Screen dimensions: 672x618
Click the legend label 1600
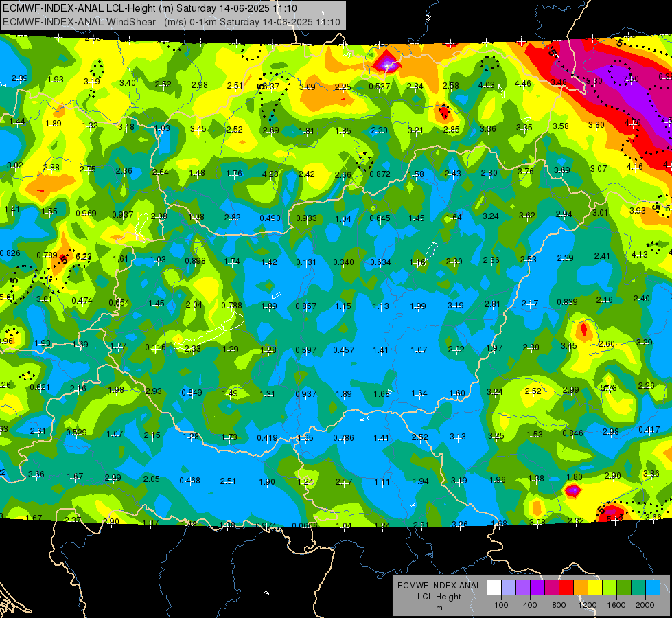click(x=616, y=605)
